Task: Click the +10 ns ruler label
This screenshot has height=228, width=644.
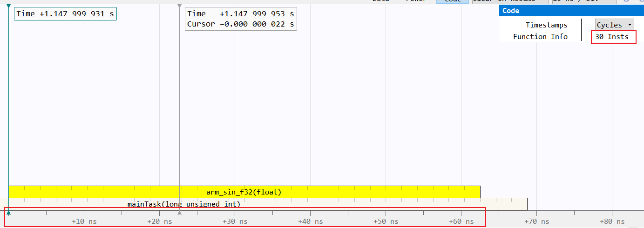Action: 84,221
